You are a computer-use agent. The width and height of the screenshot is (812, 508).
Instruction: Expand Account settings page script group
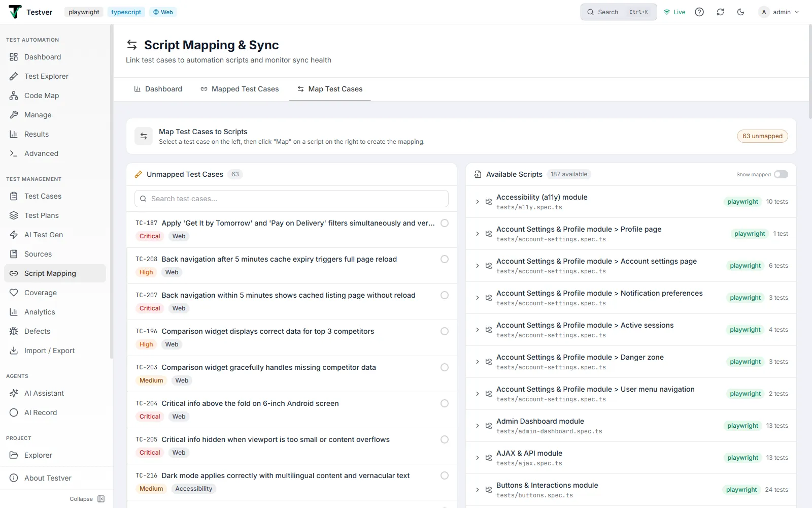click(478, 266)
